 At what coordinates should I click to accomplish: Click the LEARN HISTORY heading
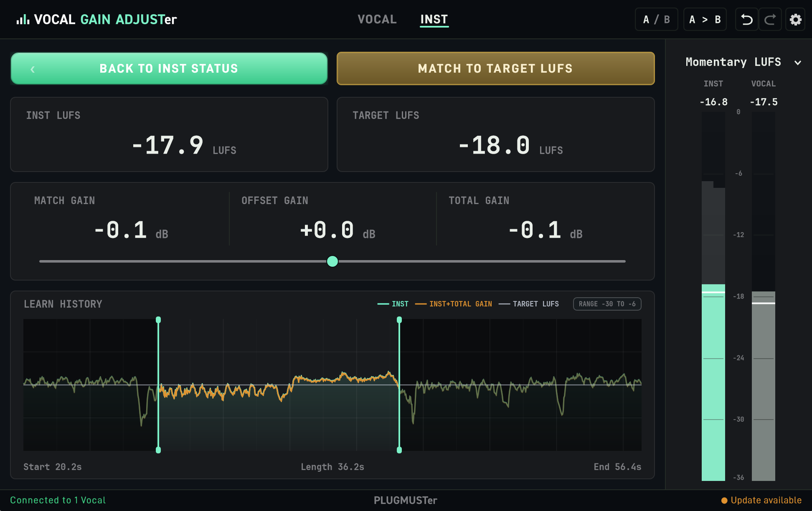(x=63, y=304)
